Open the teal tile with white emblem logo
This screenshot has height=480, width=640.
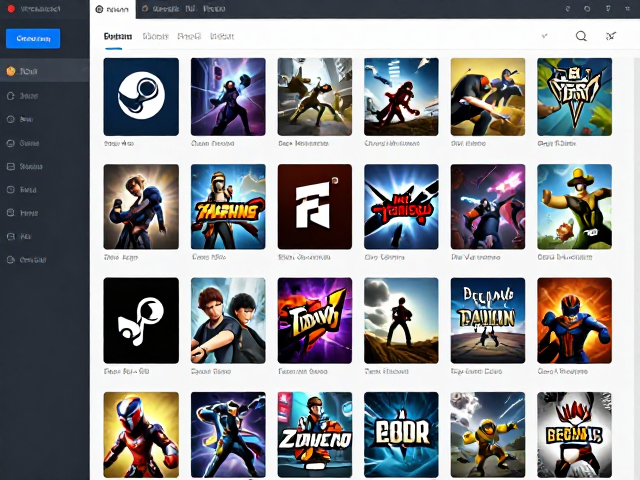pyautogui.click(x=574, y=97)
